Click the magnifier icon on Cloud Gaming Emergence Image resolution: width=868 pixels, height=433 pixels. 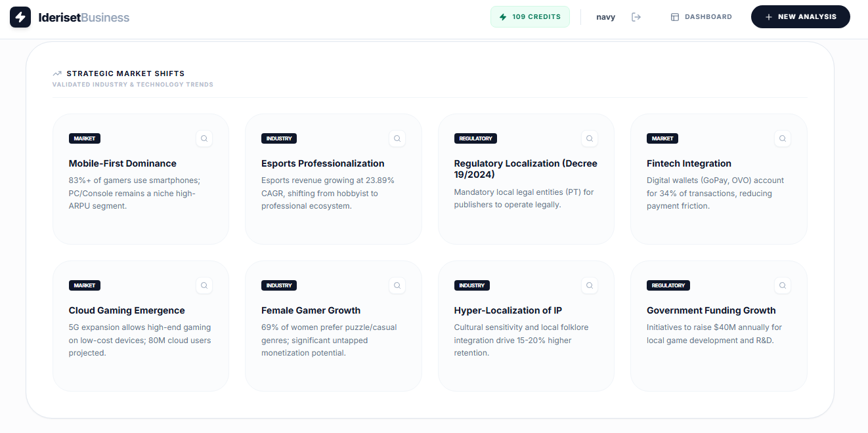(x=204, y=285)
